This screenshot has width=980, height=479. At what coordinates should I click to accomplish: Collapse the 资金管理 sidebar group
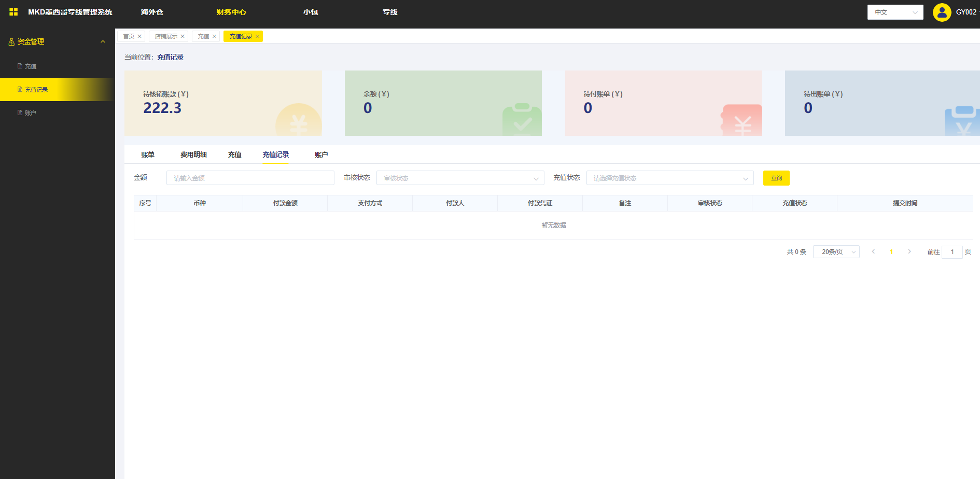coord(103,41)
